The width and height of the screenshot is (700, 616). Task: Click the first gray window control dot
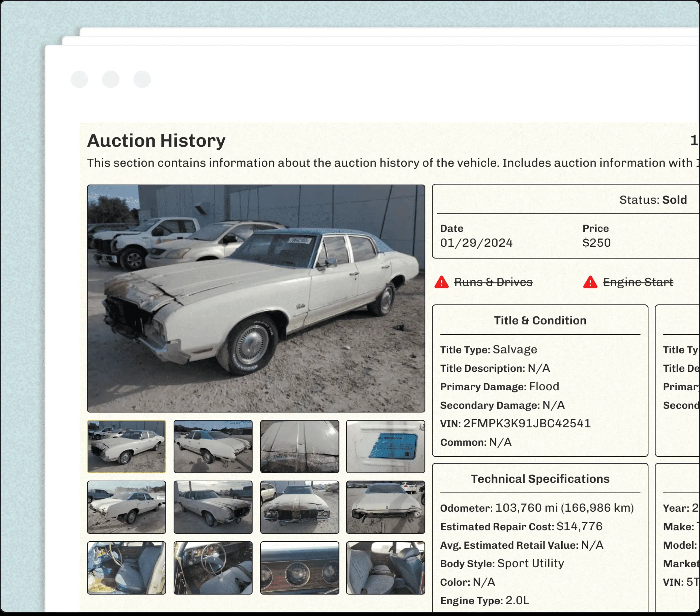point(79,79)
